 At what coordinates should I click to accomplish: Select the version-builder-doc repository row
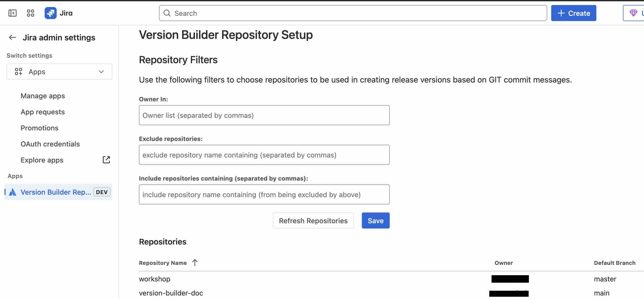tap(391, 293)
